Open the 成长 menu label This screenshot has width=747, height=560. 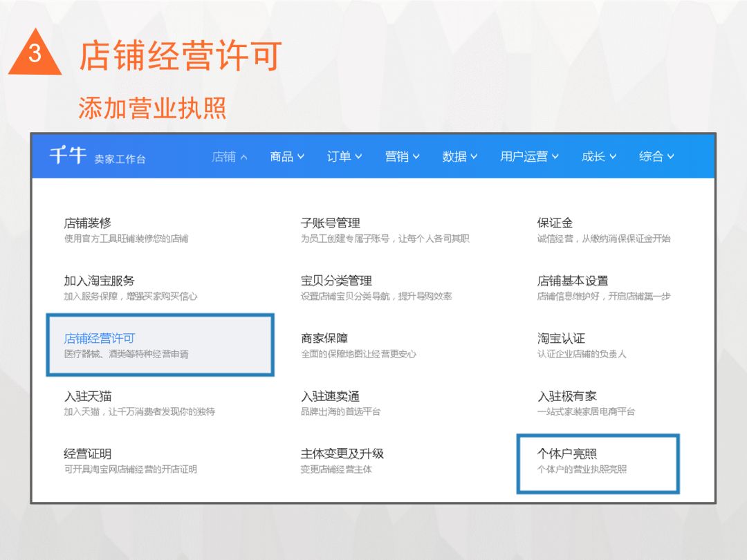pos(593,156)
